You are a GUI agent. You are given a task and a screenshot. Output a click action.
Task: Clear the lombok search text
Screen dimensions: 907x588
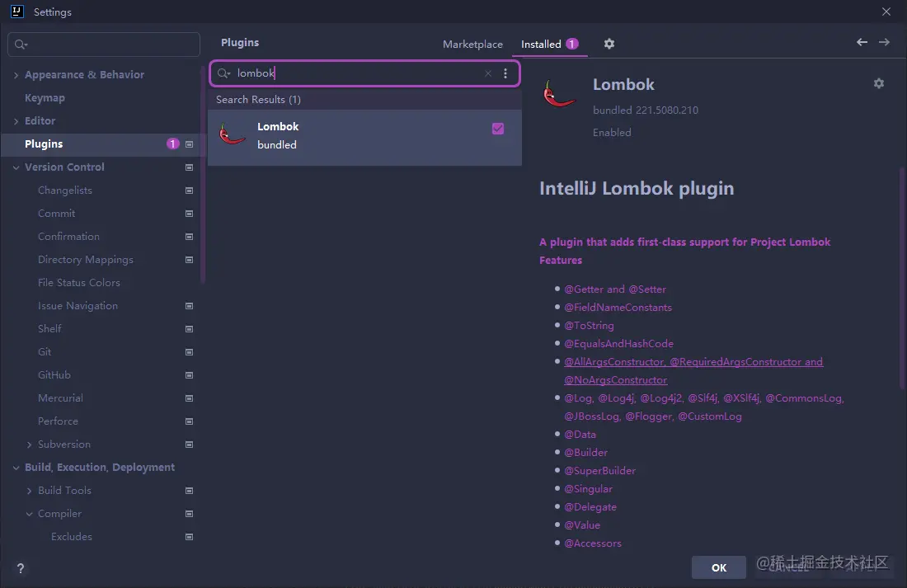click(488, 73)
